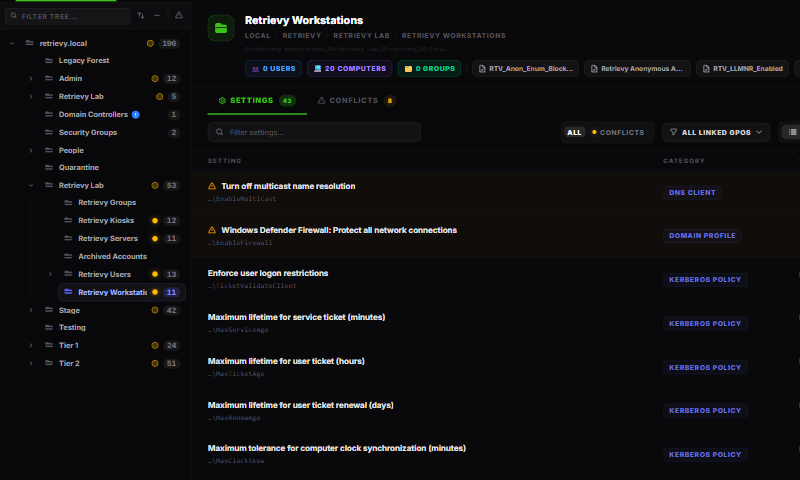Click the Filter settings search field
Screen dimensions: 800x480
(314, 132)
